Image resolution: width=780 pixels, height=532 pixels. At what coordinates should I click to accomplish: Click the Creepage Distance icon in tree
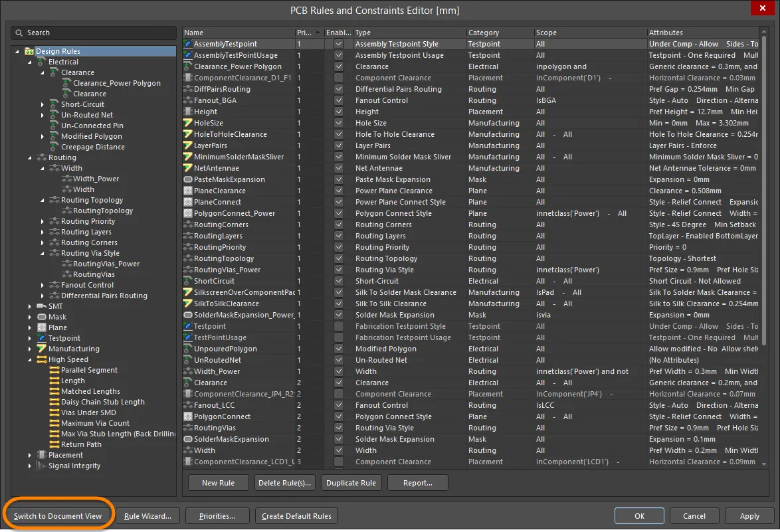[x=54, y=147]
